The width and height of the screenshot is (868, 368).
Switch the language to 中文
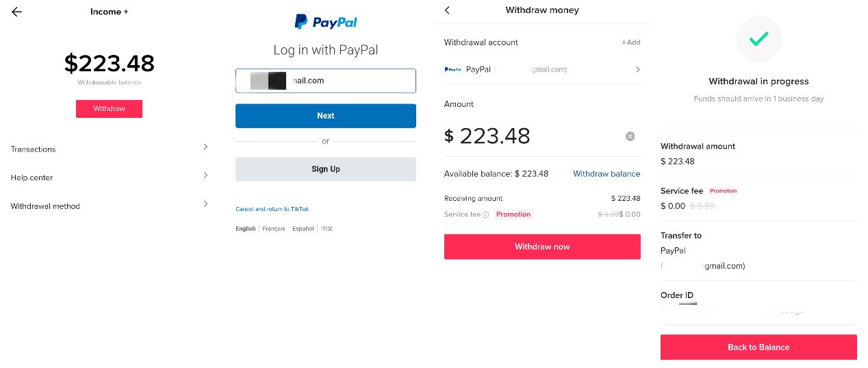(327, 229)
